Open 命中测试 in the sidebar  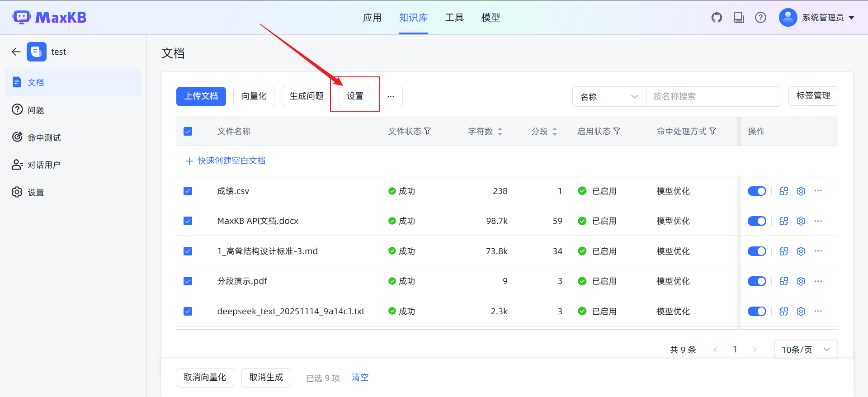tap(44, 137)
